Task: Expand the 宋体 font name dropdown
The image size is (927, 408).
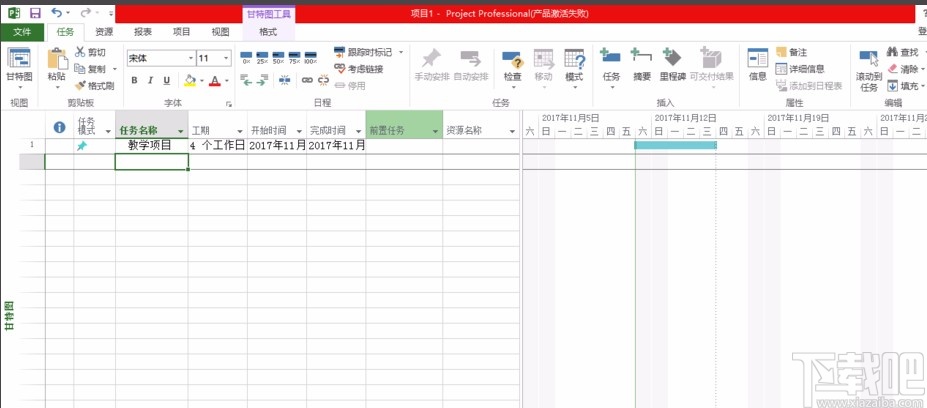Action: click(x=191, y=59)
